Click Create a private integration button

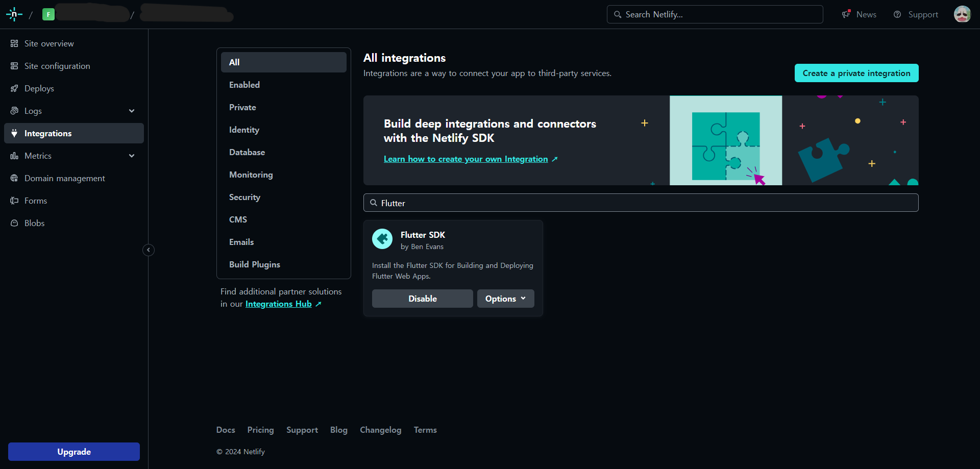pyautogui.click(x=856, y=73)
